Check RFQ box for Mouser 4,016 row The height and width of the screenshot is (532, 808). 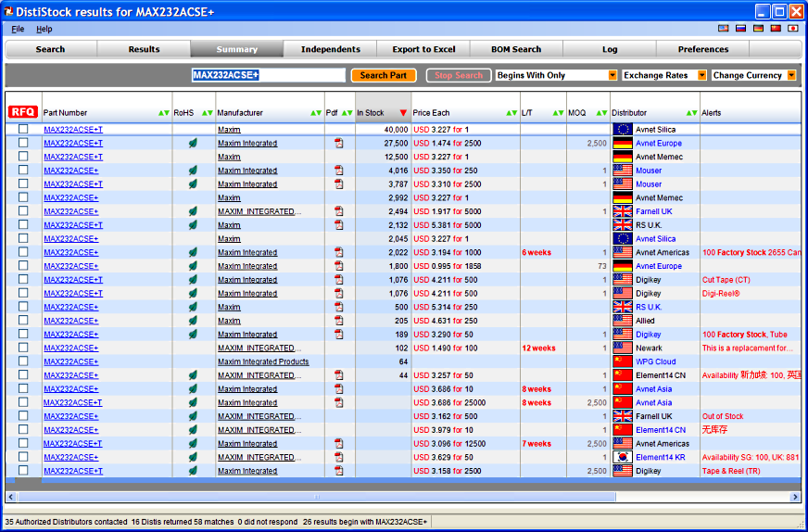coord(23,170)
